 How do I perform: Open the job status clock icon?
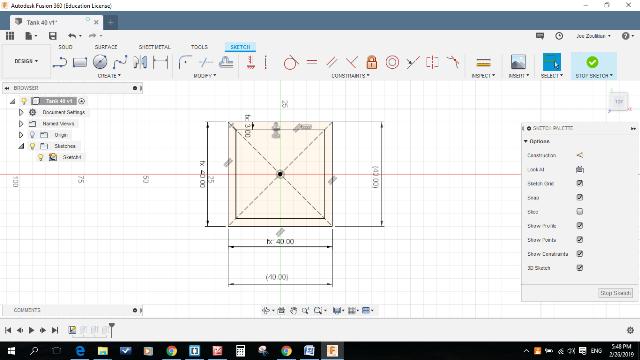tap(559, 36)
